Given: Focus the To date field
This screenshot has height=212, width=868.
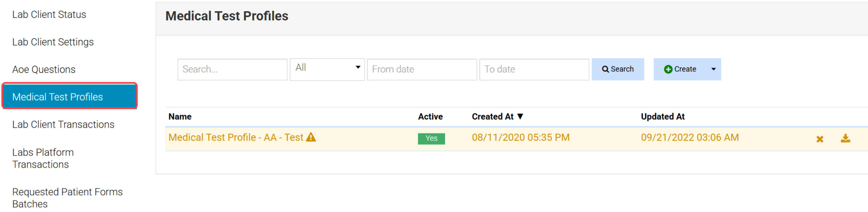Looking at the screenshot, I should [534, 69].
